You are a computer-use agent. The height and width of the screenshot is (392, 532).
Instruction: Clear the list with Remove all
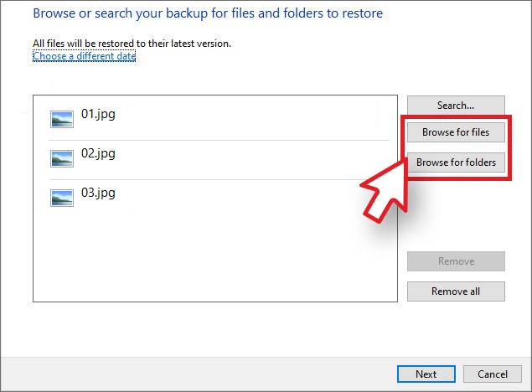pyautogui.click(x=456, y=291)
